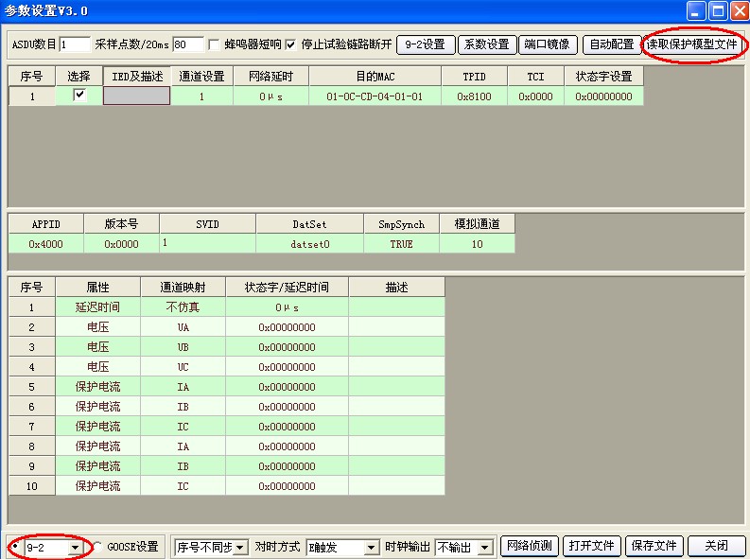Uncheck 停止试验链路断开
Viewport: 750px width, 560px height.
[x=290, y=44]
